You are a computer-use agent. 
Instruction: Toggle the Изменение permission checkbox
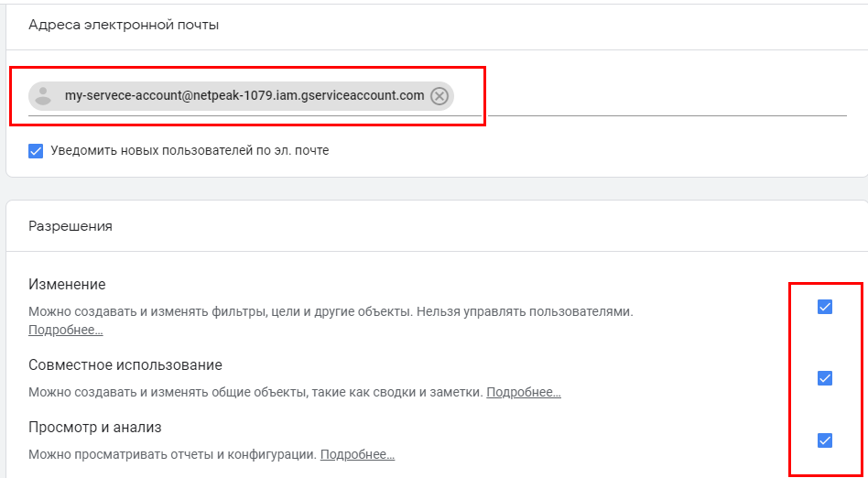click(x=825, y=306)
